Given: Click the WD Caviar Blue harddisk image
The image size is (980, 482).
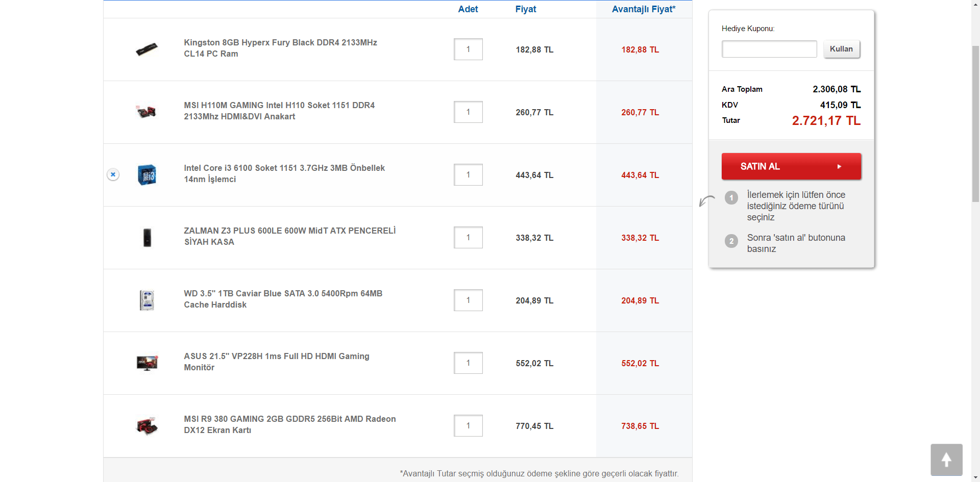Looking at the screenshot, I should [147, 300].
